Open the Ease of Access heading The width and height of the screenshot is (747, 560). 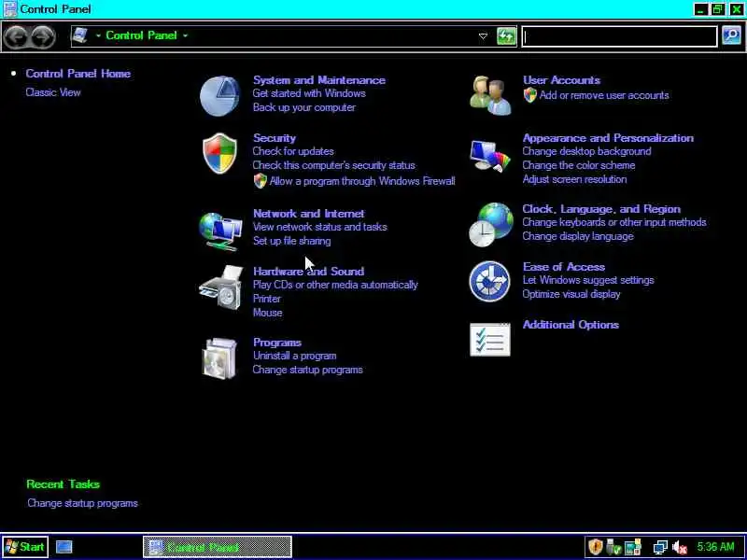564,267
